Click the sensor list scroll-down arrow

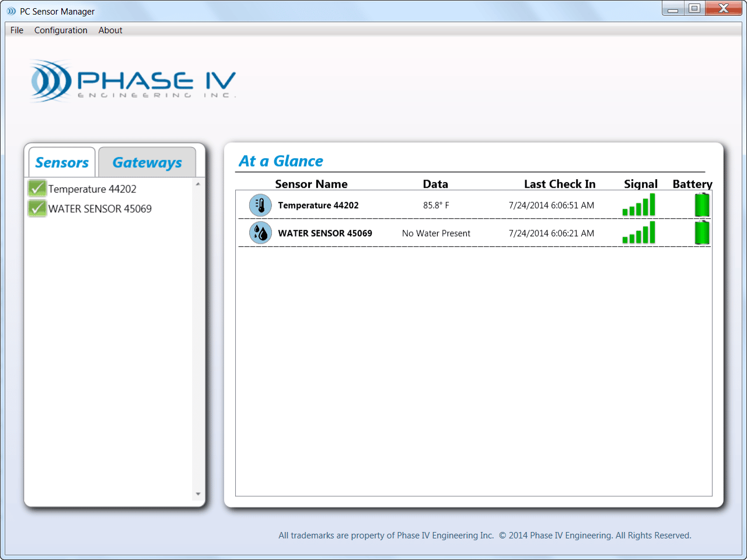click(x=197, y=493)
